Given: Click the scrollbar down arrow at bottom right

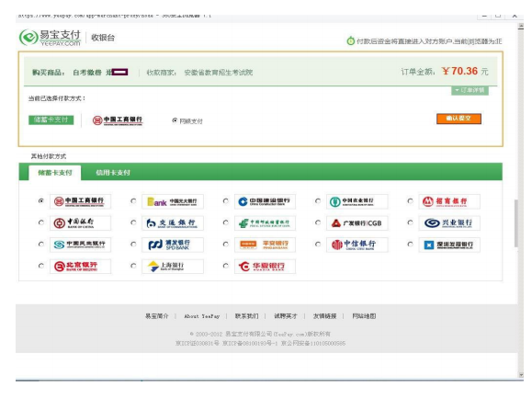Looking at the screenshot, I should pos(521,375).
